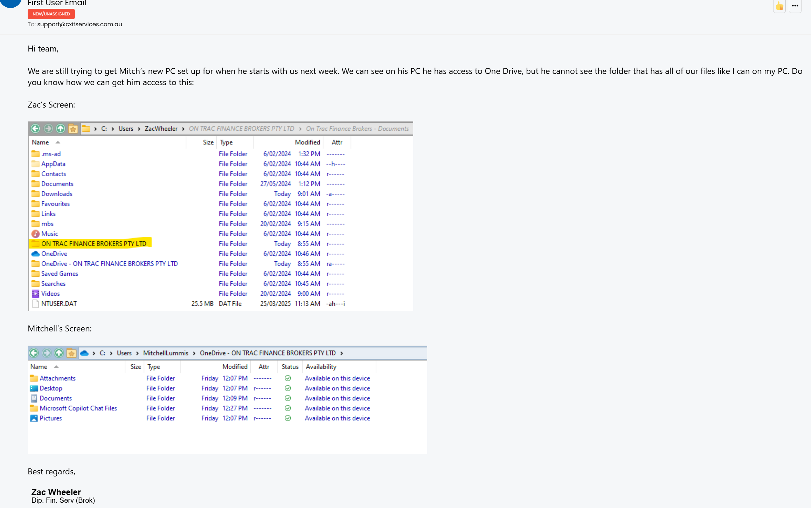Click the Modified column header in Zac's screen
Viewport: 812px width, 508px height.
pos(307,142)
